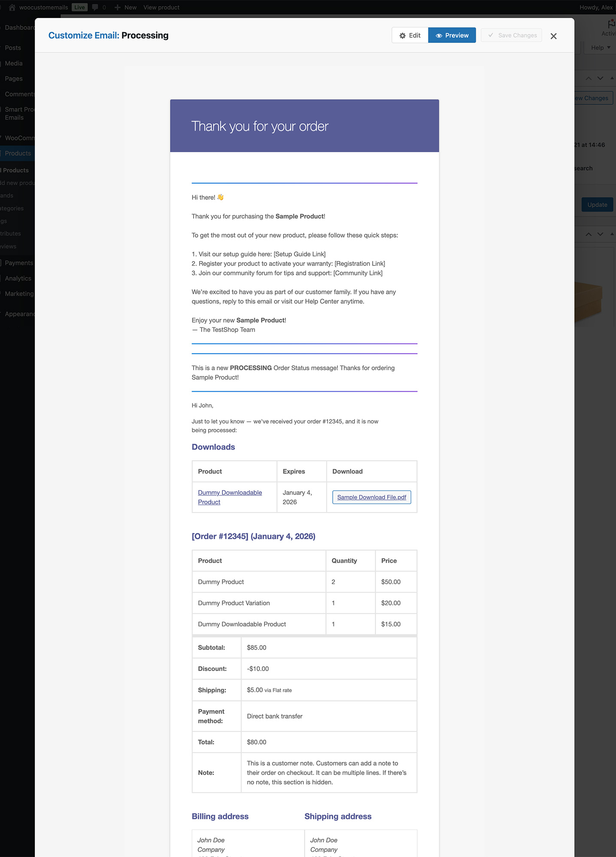The width and height of the screenshot is (616, 857).
Task: Switch to Edit mode with gear icon
Action: click(x=410, y=35)
